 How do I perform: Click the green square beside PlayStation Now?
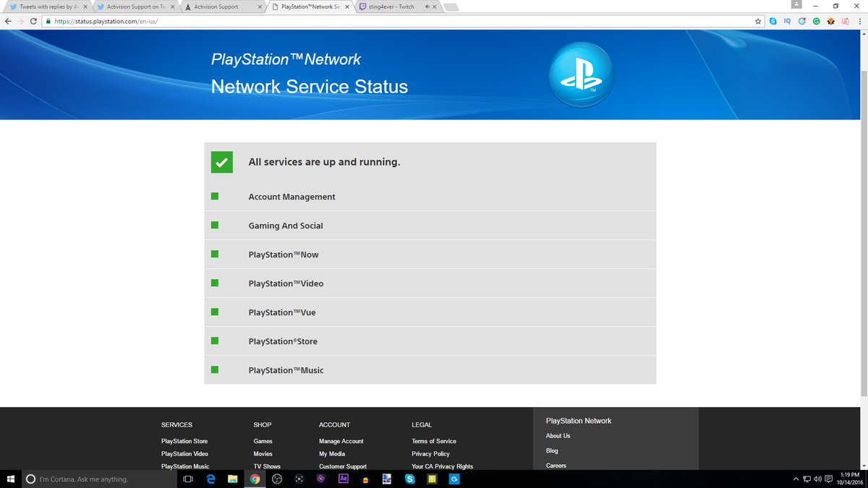(215, 254)
